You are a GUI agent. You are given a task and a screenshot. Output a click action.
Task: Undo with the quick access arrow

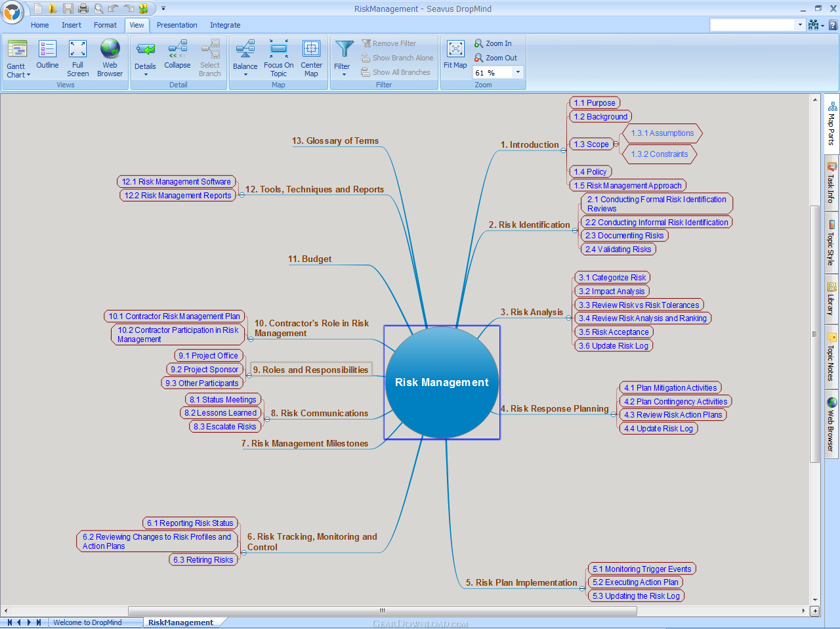pyautogui.click(x=114, y=9)
